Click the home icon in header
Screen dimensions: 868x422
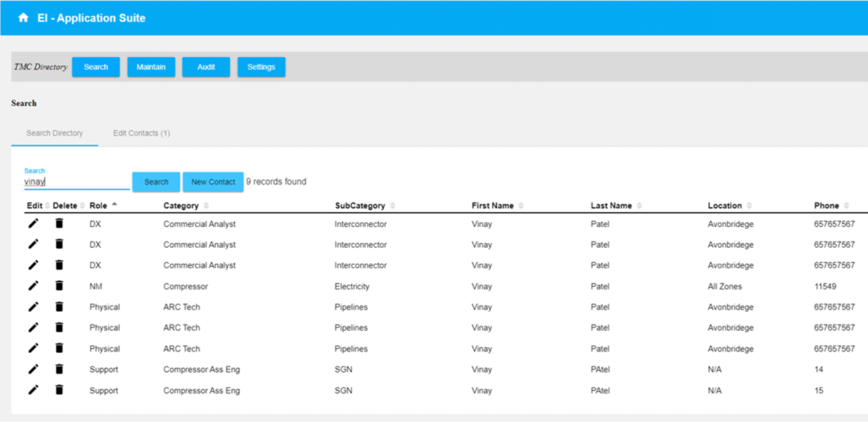coord(23,18)
